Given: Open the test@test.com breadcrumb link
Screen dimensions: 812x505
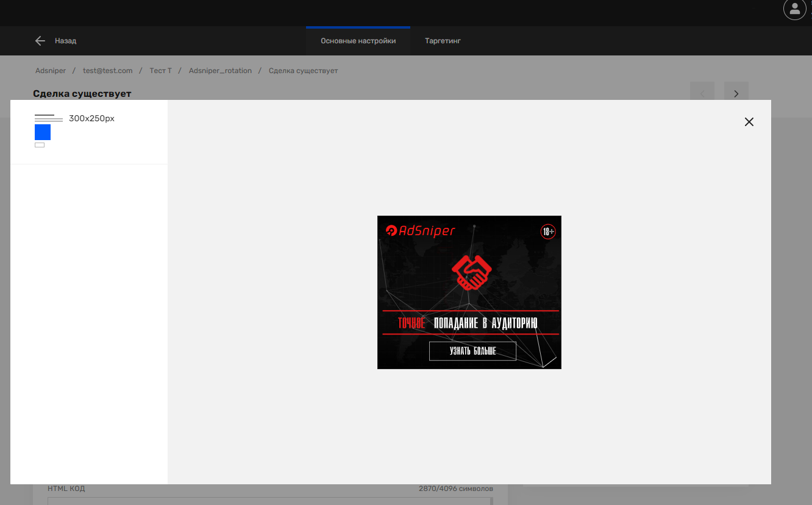Looking at the screenshot, I should (x=108, y=71).
